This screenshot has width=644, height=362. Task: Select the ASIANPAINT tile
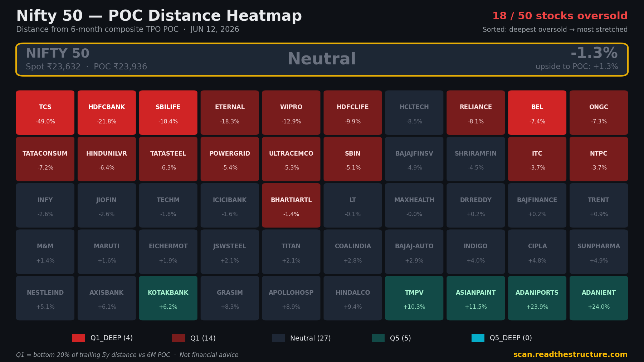click(x=476, y=298)
